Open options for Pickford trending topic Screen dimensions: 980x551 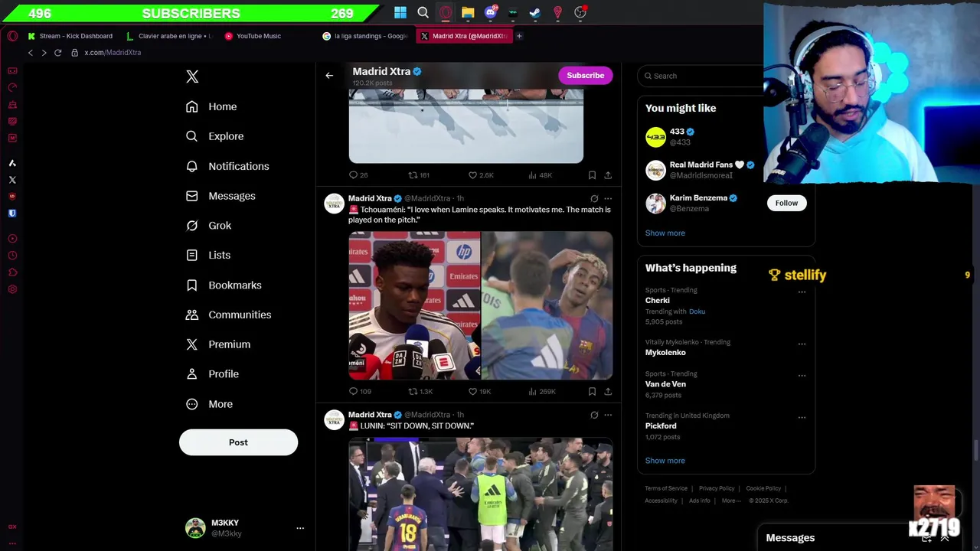802,417
